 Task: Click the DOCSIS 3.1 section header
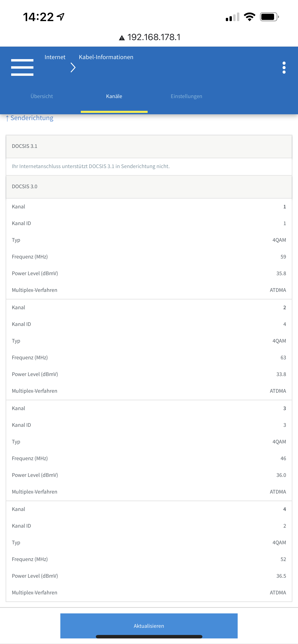(149, 146)
